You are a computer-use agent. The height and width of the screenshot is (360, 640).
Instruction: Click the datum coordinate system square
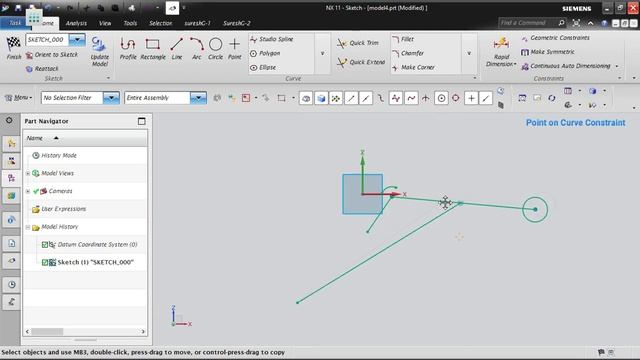[x=362, y=194]
